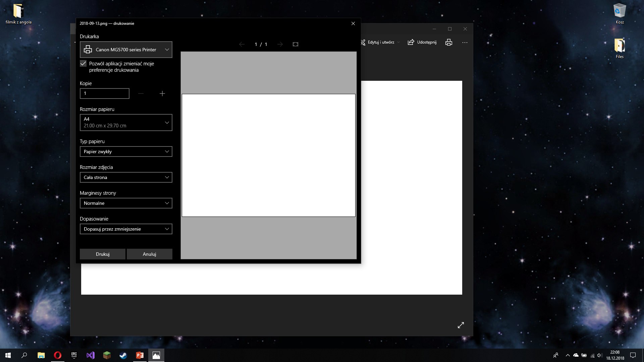Open the see-more ellipsis icon in Photos

pos(465,42)
